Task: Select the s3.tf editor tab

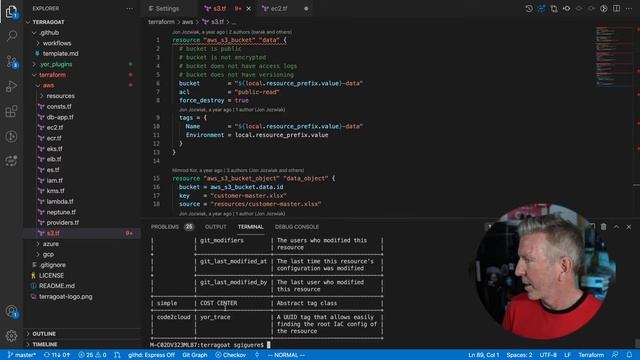Action: coord(228,9)
